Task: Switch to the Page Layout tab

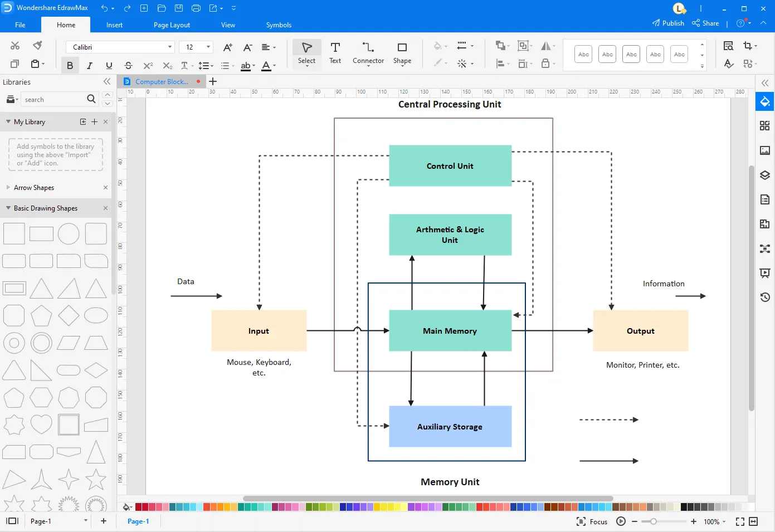Action: (x=172, y=25)
